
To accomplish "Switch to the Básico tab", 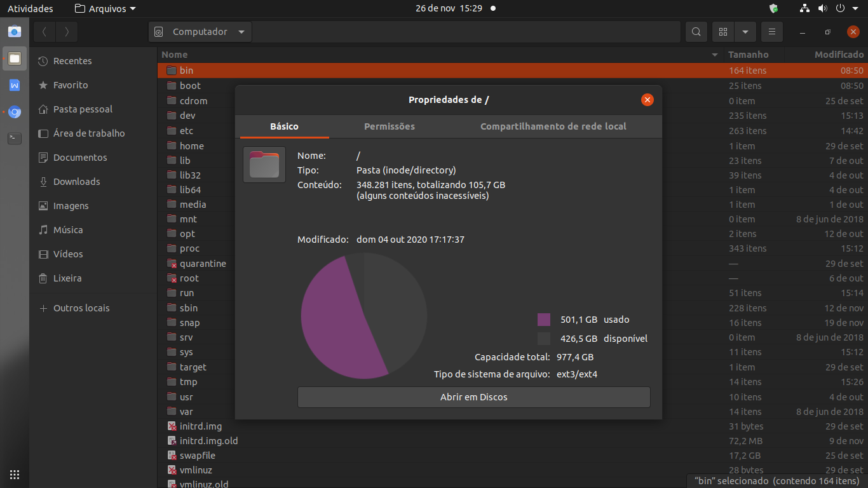I will click(284, 126).
